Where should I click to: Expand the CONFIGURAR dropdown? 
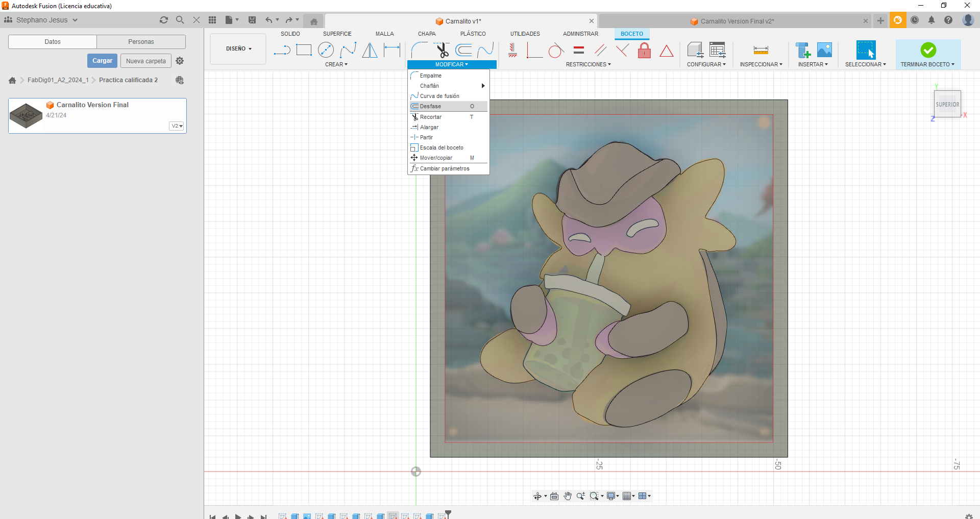point(706,64)
